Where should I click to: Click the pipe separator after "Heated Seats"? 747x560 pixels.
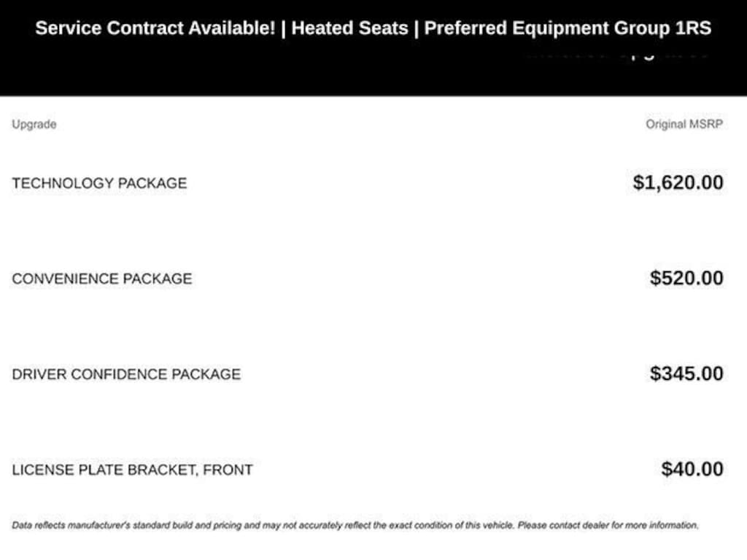click(416, 28)
